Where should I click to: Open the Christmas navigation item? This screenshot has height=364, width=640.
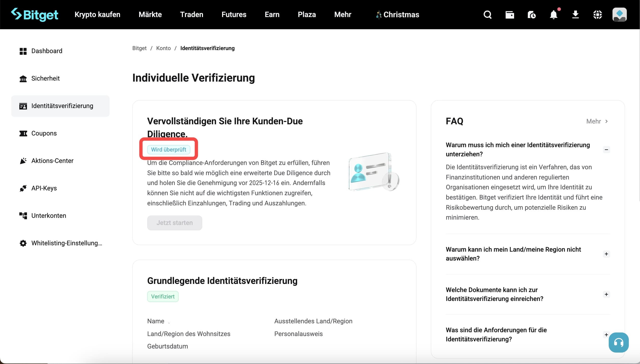tap(397, 14)
